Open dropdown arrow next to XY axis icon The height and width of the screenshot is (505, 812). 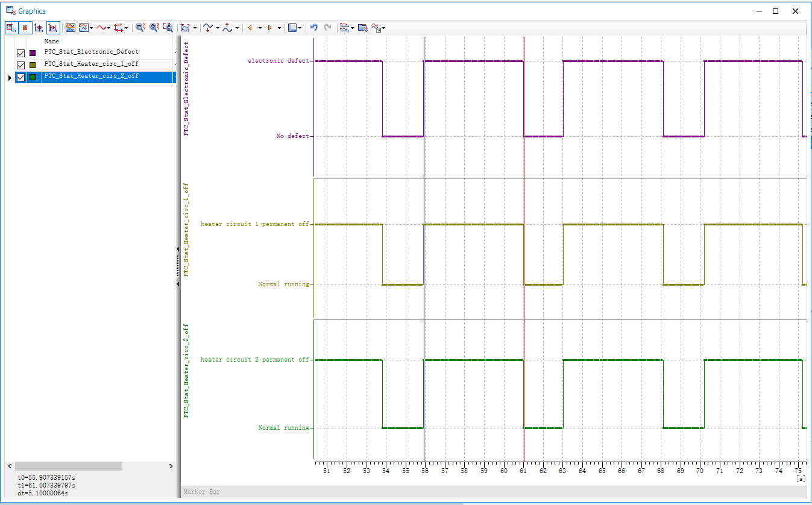pos(126,28)
